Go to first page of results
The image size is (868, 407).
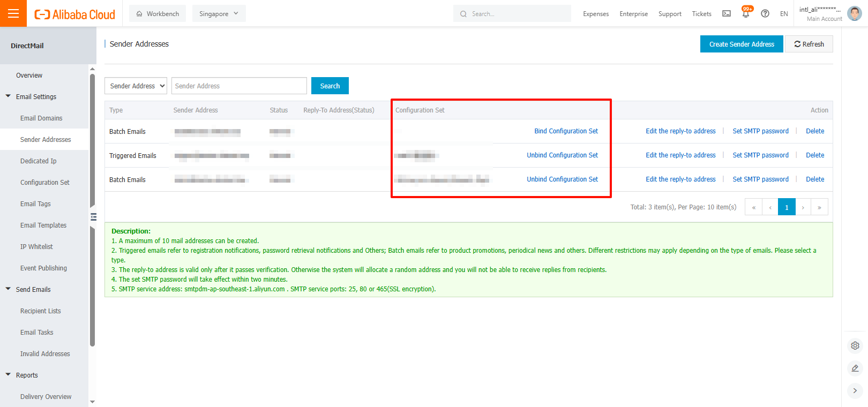tap(753, 207)
